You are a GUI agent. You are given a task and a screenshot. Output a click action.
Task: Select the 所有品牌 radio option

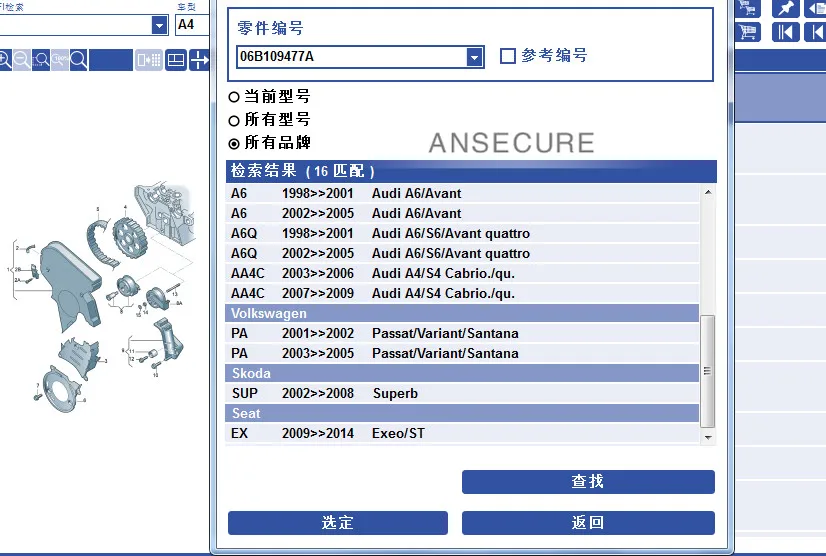[234, 143]
